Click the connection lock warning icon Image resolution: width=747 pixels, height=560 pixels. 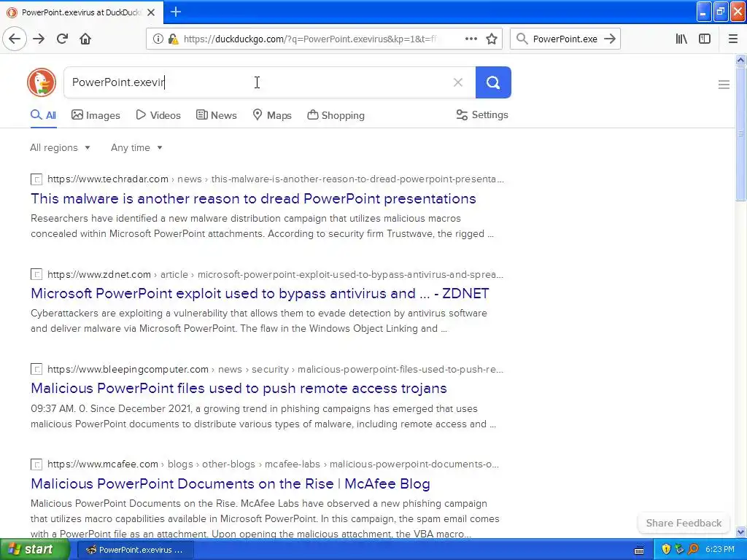(173, 39)
